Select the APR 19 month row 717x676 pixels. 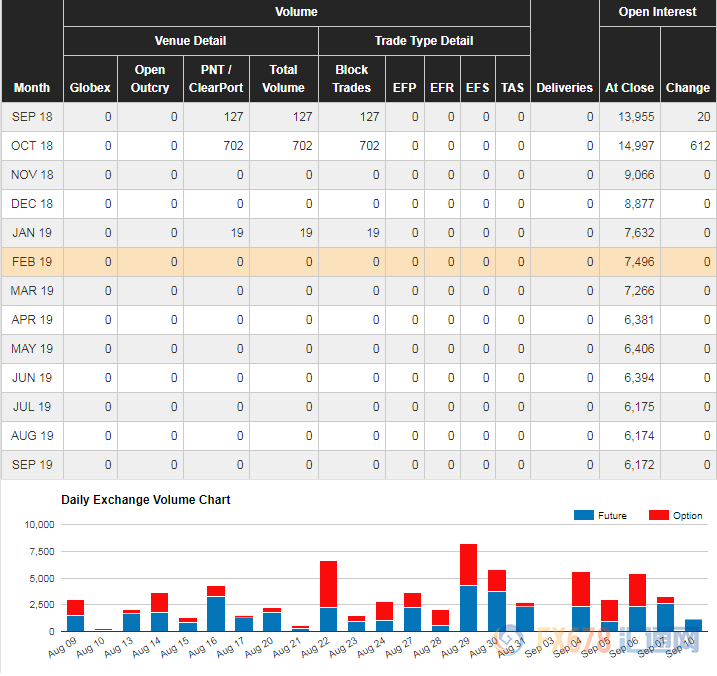[x=358, y=320]
